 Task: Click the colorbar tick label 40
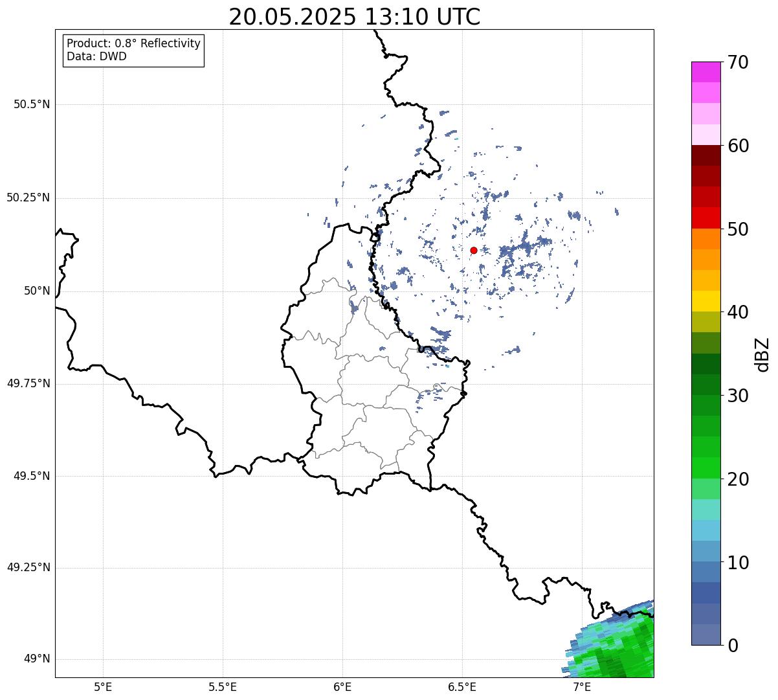[738, 312]
